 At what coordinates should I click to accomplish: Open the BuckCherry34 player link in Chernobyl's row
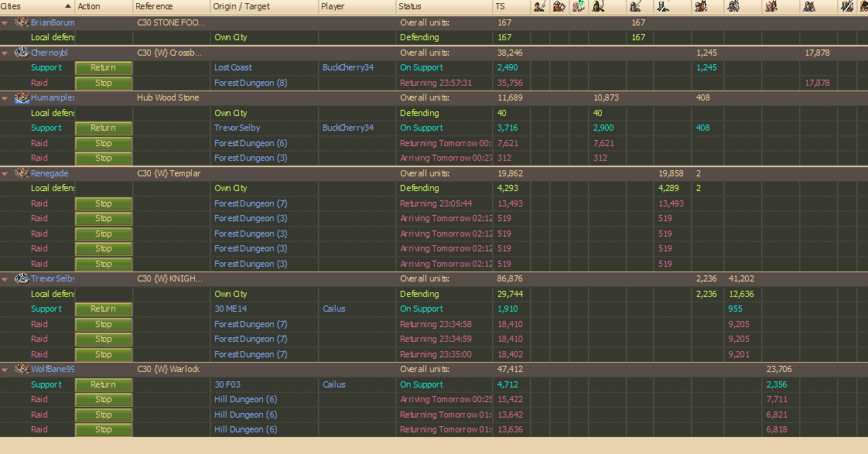pyautogui.click(x=347, y=68)
